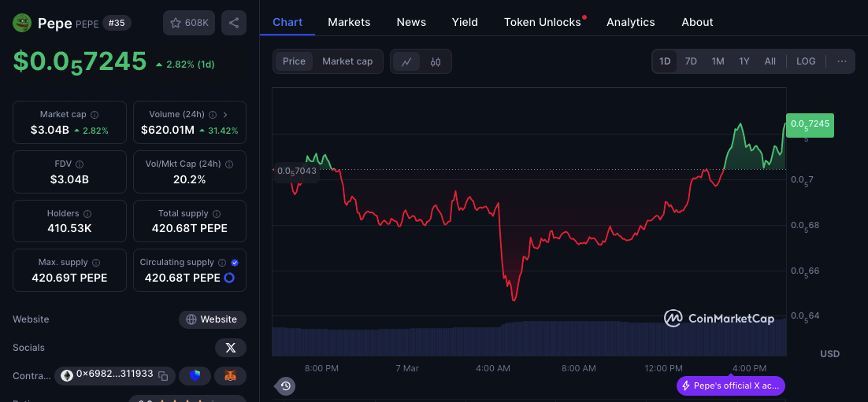Copy the contract address icon
868x402 pixels.
click(163, 376)
